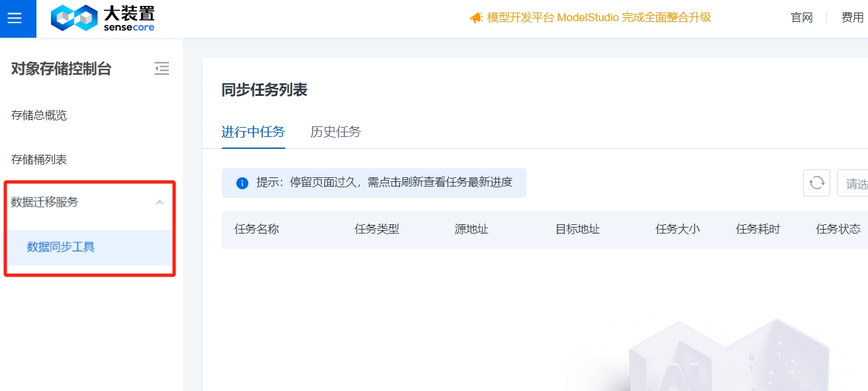Image resolution: width=868 pixels, height=391 pixels.
Task: Select the 进行中任务 tab
Action: coord(253,132)
